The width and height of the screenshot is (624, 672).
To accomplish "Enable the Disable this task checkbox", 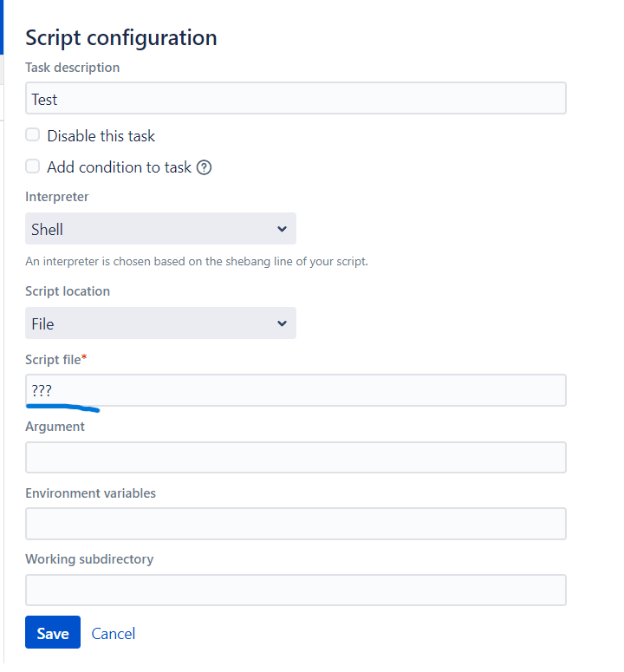I will (33, 135).
